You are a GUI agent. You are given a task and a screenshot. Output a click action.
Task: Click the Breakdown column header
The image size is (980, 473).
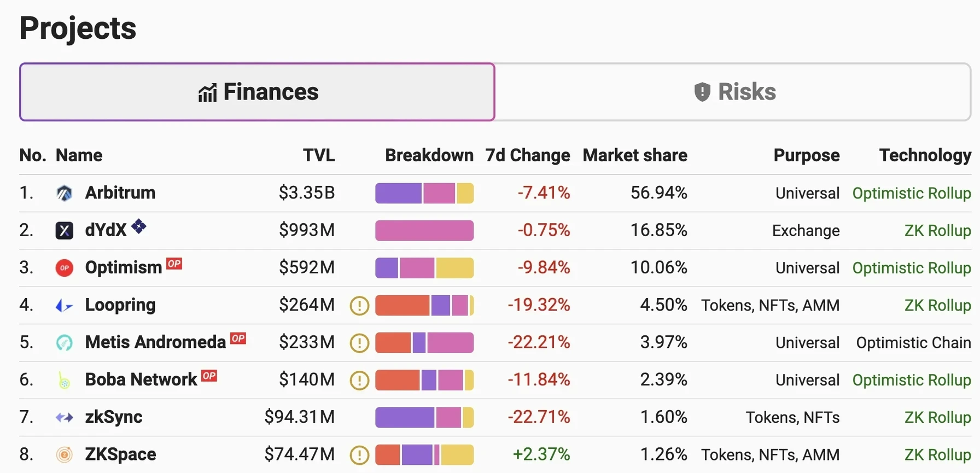[429, 155]
